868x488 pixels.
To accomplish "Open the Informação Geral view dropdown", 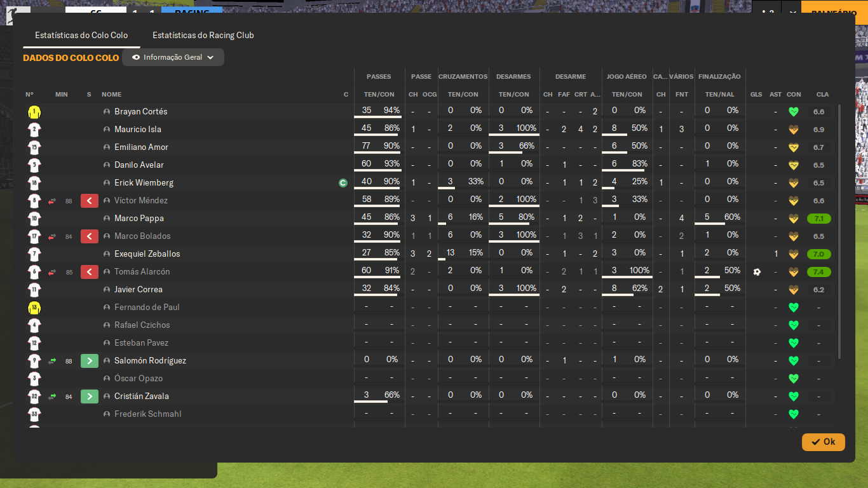I will [x=173, y=57].
